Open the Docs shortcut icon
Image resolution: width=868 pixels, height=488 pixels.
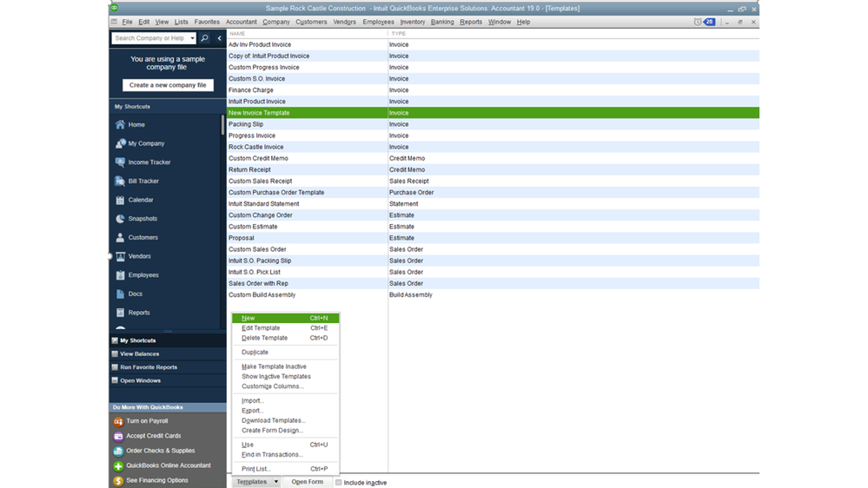point(120,293)
